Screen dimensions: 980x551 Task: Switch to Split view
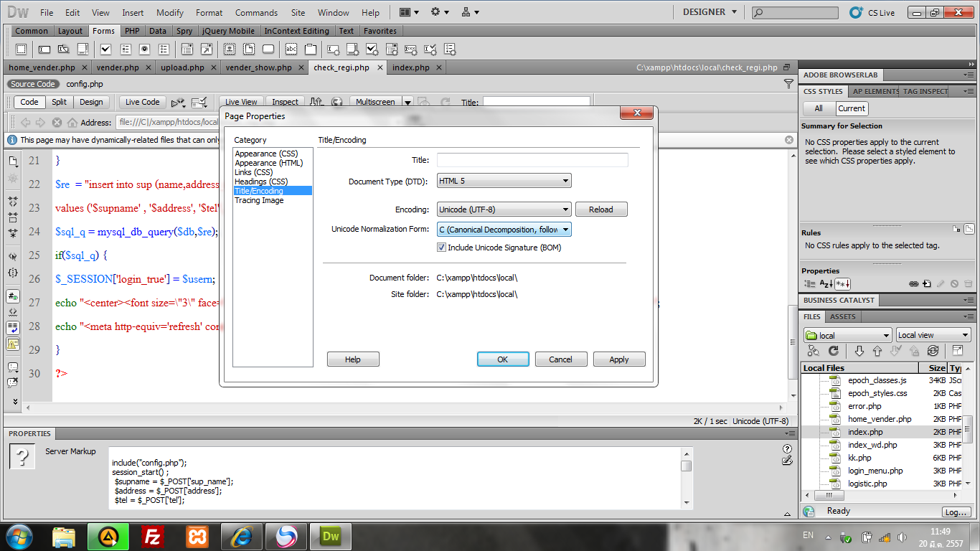59,102
